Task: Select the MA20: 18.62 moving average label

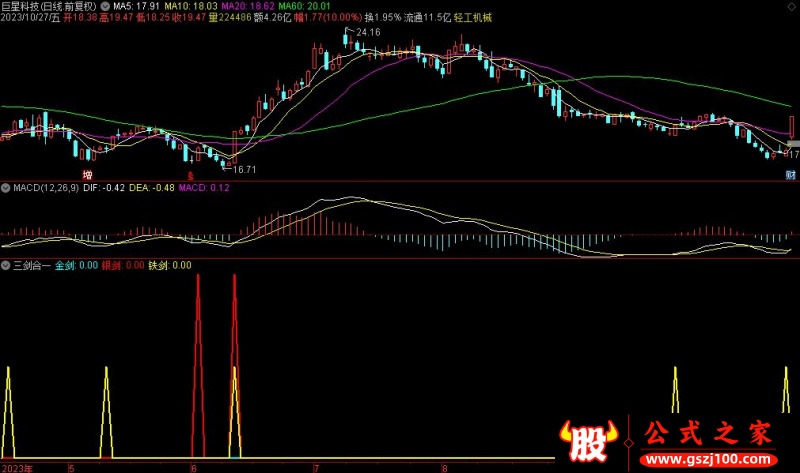Action: coord(248,7)
